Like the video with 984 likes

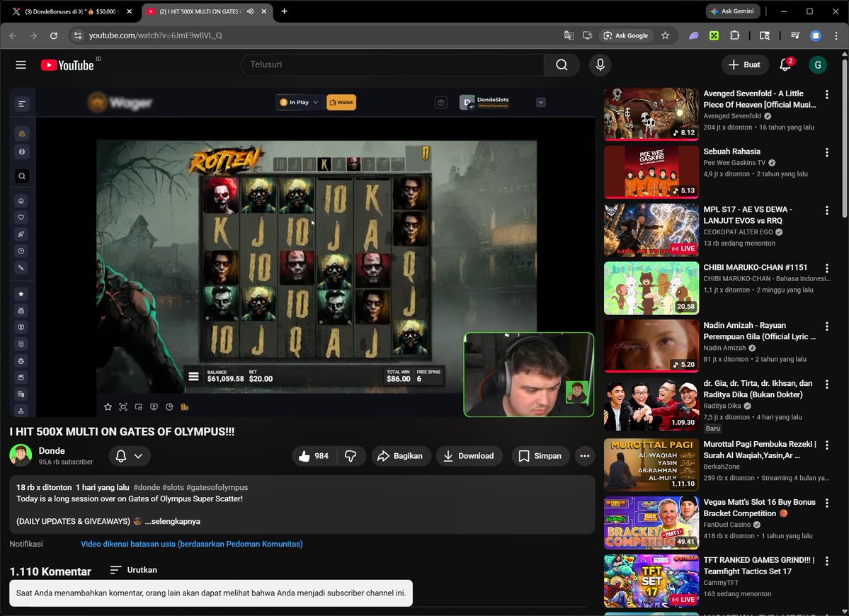314,456
